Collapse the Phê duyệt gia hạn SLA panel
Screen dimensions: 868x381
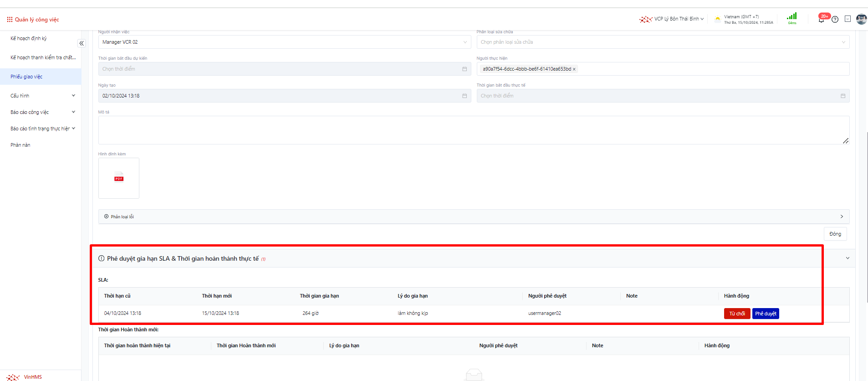click(x=848, y=258)
